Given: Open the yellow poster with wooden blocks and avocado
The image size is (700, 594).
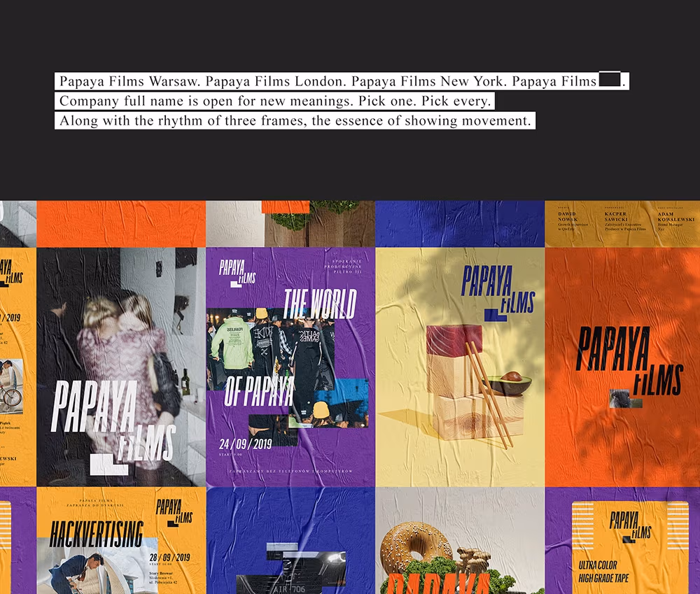Looking at the screenshot, I should (460, 367).
